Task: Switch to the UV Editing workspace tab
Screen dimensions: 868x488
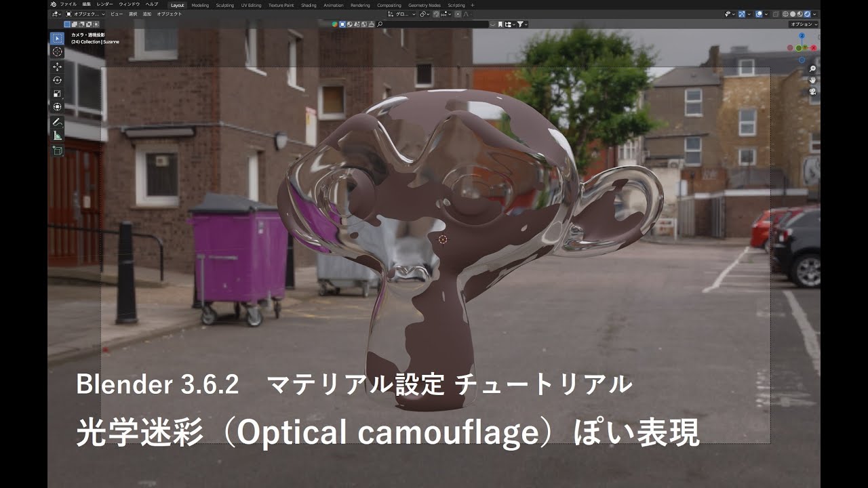Action: [x=251, y=5]
